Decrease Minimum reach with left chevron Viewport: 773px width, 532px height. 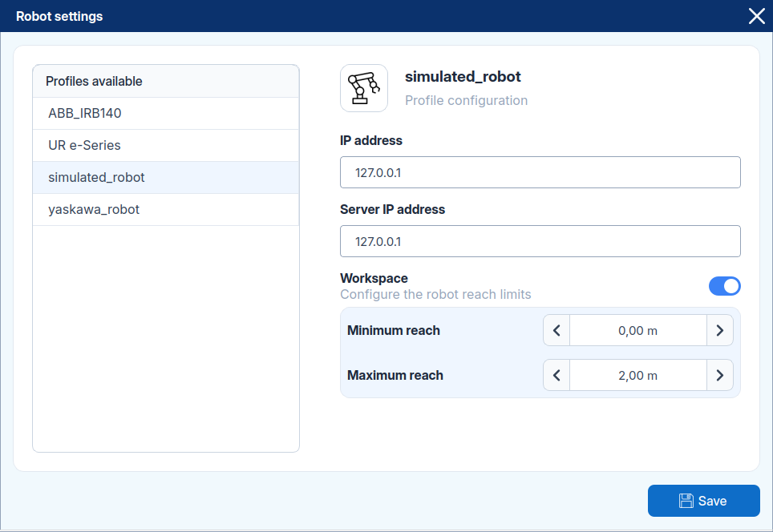click(556, 331)
